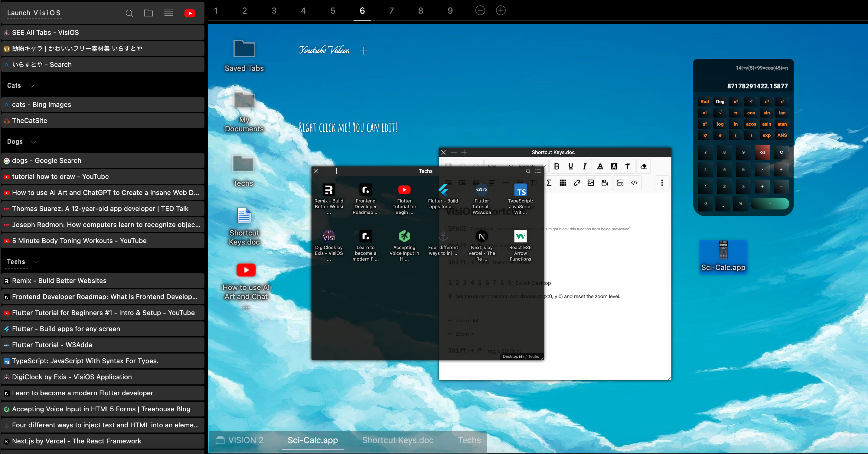Image resolution: width=868 pixels, height=454 pixels.
Task: Click the cos function on the calculator
Action: [x=751, y=113]
